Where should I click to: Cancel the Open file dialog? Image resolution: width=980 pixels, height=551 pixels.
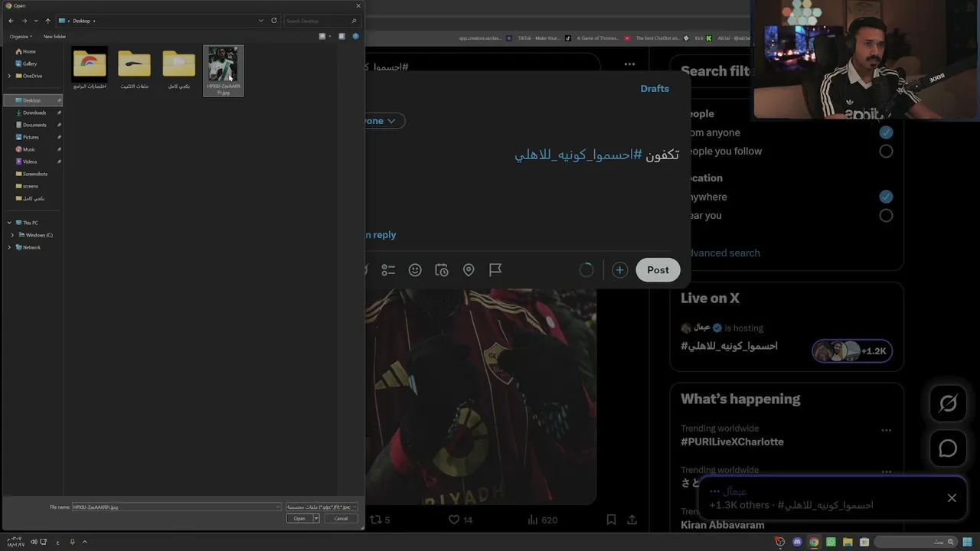tap(341, 519)
